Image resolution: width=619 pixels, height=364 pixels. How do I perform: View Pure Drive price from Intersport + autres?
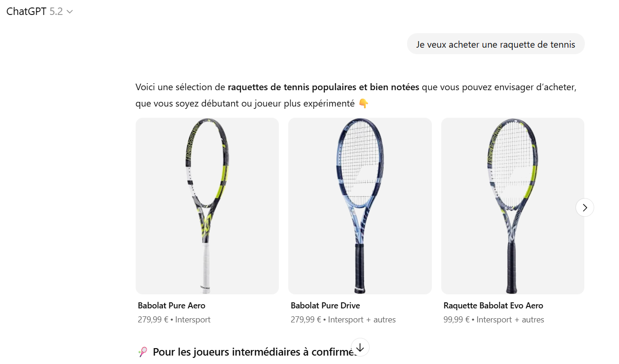(343, 320)
